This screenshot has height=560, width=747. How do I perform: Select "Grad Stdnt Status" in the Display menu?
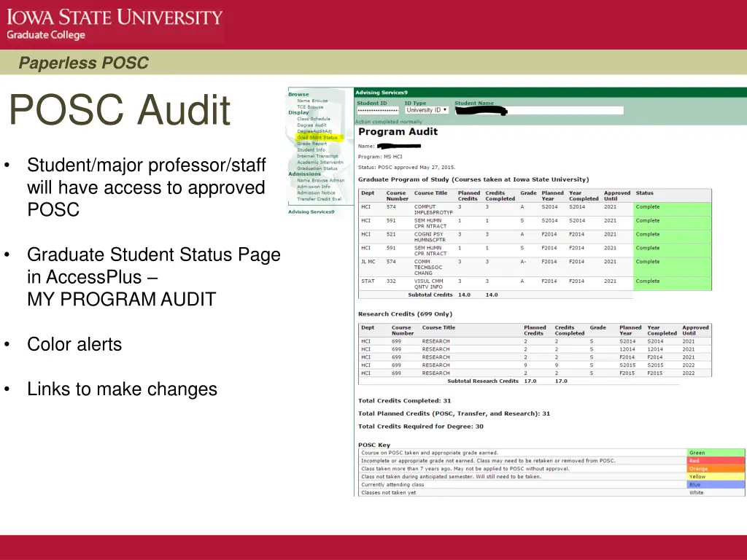click(318, 138)
